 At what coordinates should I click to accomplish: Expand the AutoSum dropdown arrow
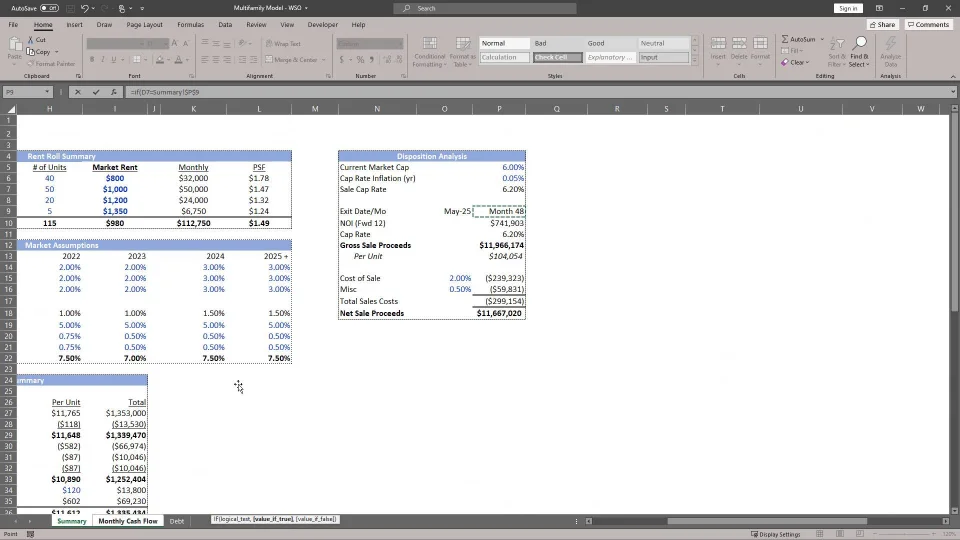[822, 39]
